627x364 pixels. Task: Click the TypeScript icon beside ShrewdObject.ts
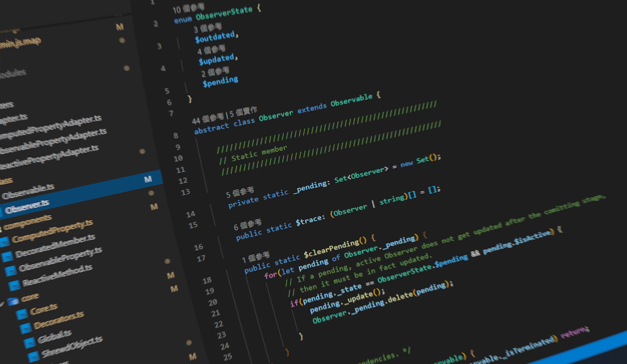click(33, 356)
